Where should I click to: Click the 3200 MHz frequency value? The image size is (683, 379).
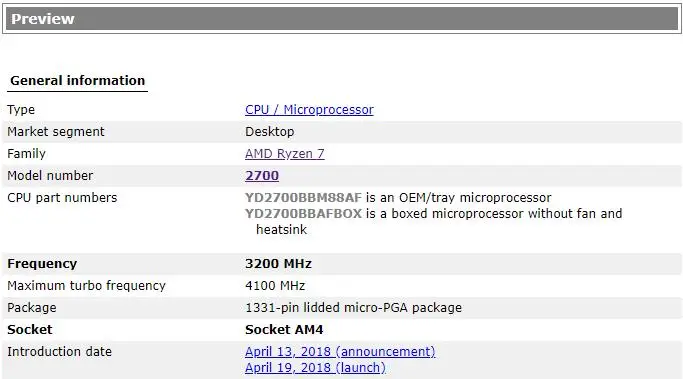(278, 264)
